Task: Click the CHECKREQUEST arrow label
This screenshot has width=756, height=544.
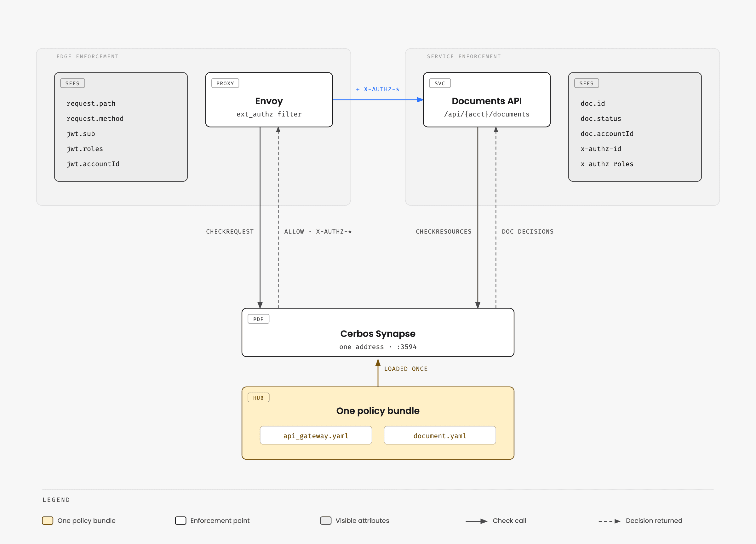Action: pos(230,231)
